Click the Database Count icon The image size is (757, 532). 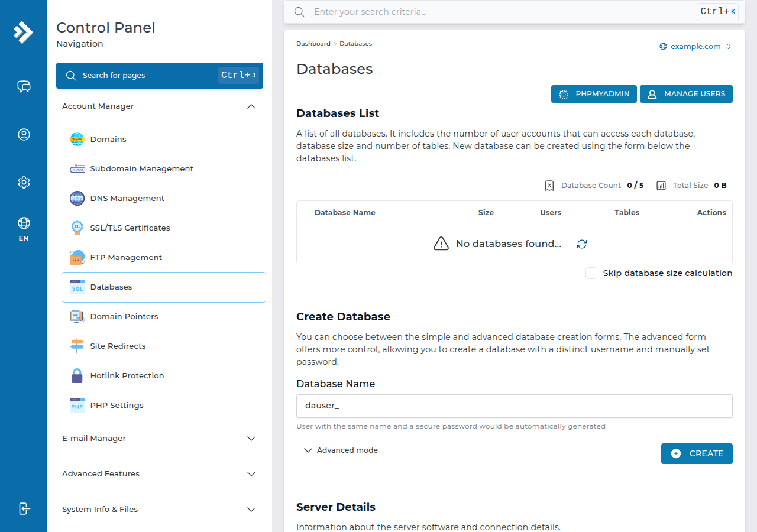(549, 186)
